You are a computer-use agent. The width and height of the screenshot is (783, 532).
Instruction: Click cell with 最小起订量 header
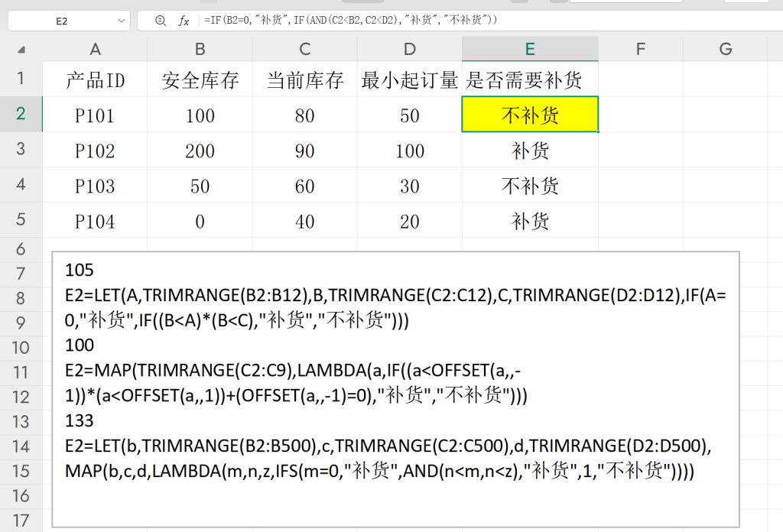(410, 79)
